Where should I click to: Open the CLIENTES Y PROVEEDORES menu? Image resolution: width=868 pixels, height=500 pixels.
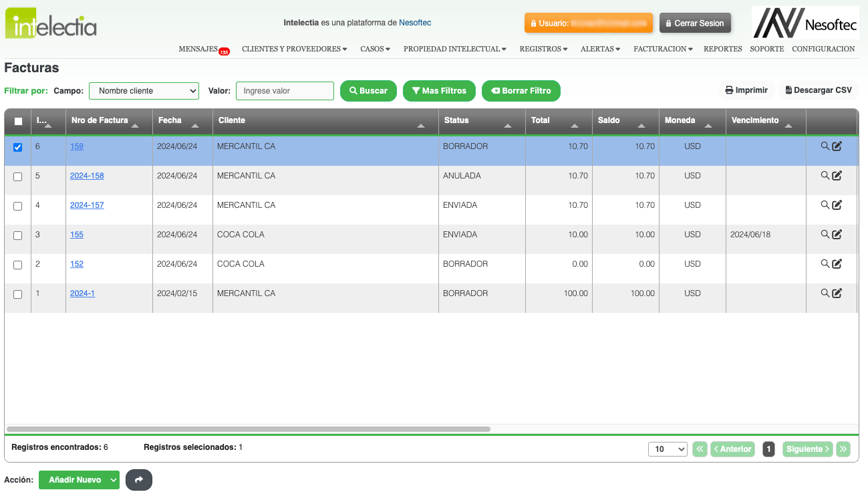[294, 49]
